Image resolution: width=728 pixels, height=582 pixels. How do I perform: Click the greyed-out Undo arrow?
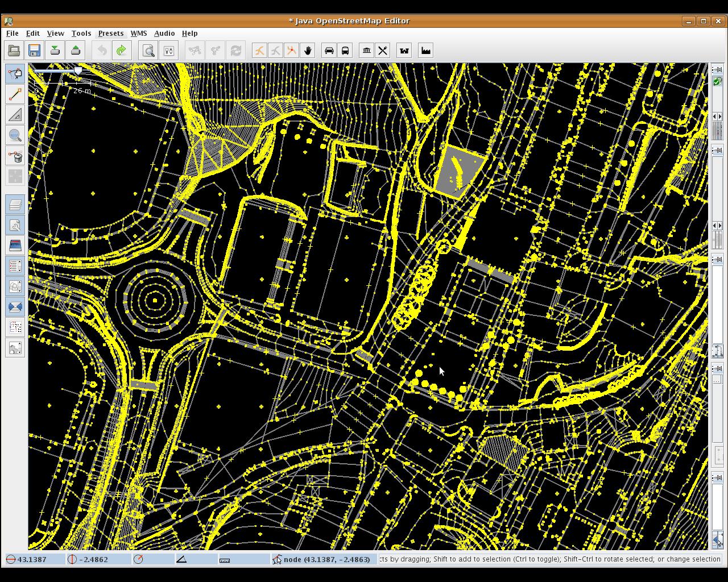[102, 51]
